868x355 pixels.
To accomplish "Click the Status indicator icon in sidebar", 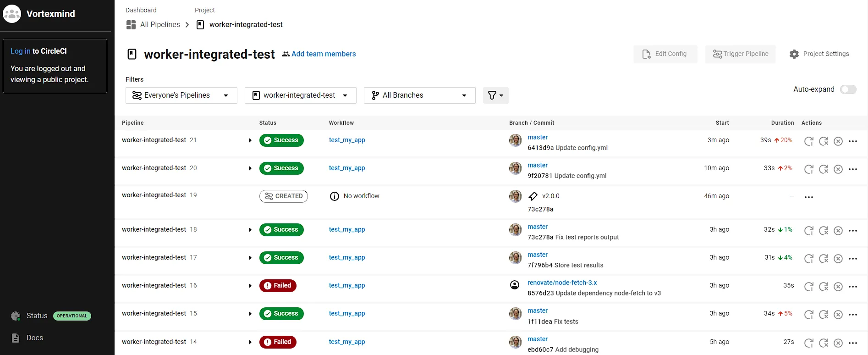I will click(16, 316).
